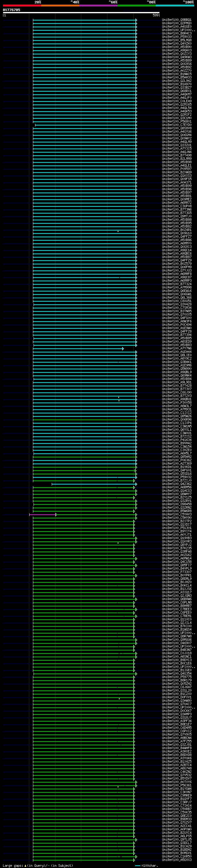
Task: Click hit label UniRef100_B1A970
Action: [177, 84]
